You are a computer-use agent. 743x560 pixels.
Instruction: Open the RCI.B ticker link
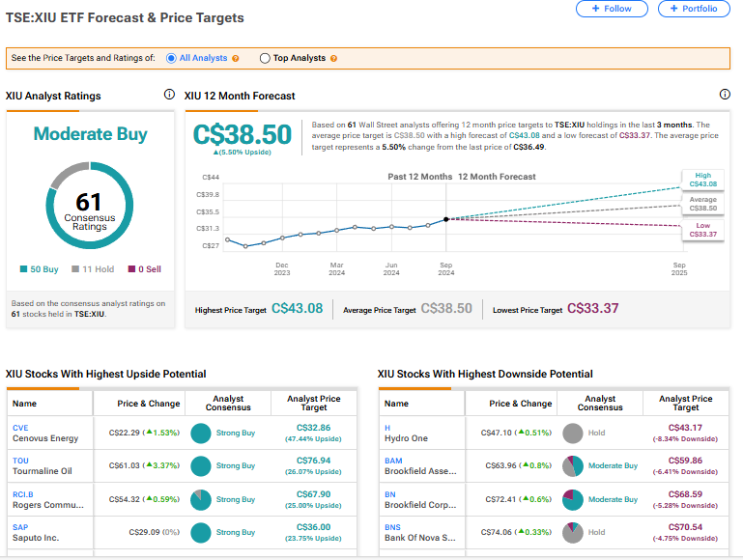tap(23, 494)
